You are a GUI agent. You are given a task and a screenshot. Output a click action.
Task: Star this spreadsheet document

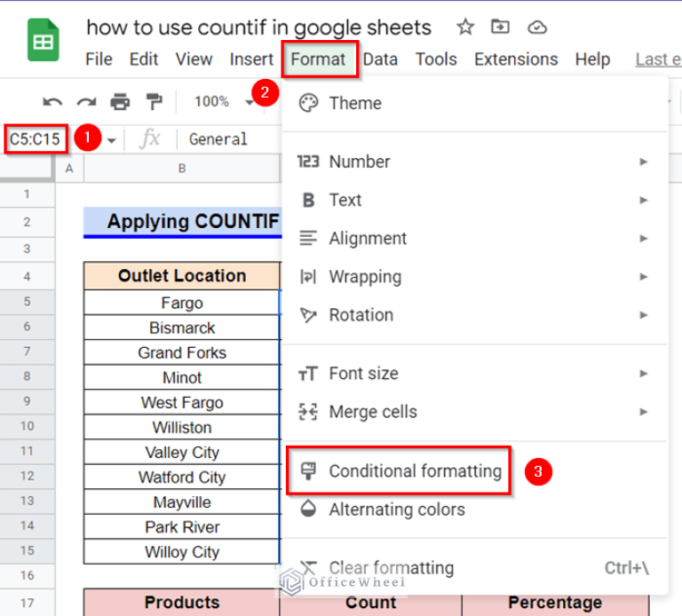[464, 28]
